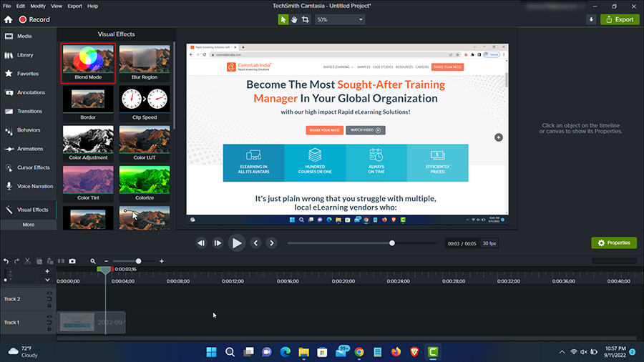Click the Copy icon on timeline toolbar
The height and width of the screenshot is (362, 644).
[39, 261]
